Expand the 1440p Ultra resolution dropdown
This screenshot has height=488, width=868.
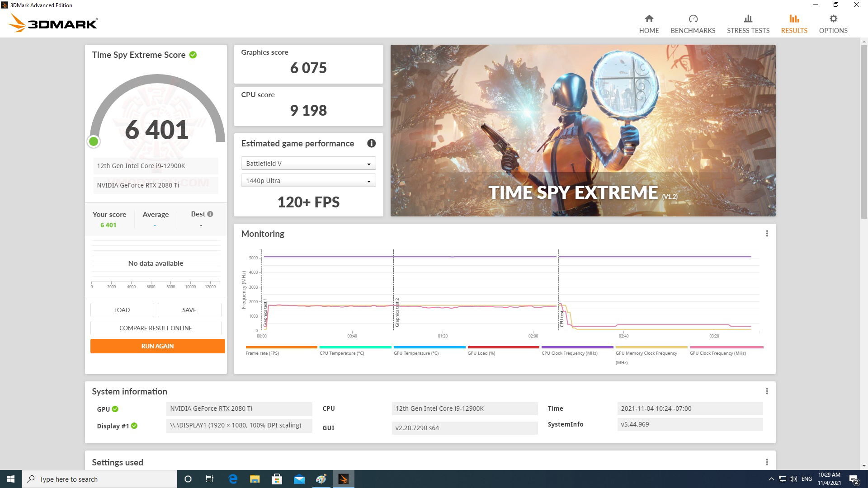click(x=308, y=181)
